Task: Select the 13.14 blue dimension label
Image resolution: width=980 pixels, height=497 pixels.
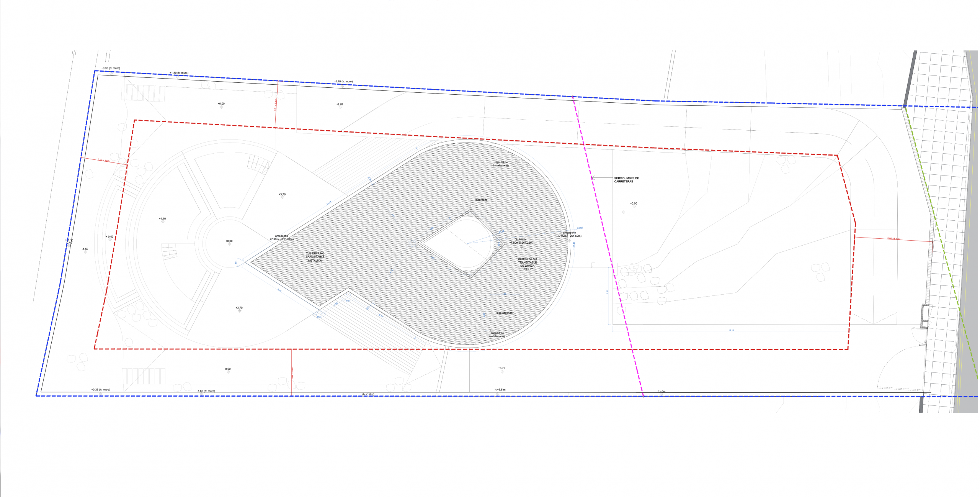Action: click(x=328, y=203)
